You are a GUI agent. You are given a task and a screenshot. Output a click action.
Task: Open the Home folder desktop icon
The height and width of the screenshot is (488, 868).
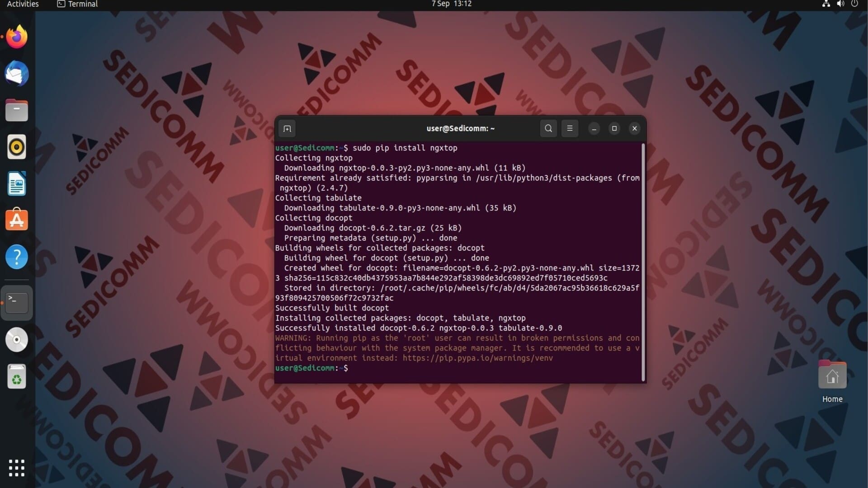coord(832,382)
